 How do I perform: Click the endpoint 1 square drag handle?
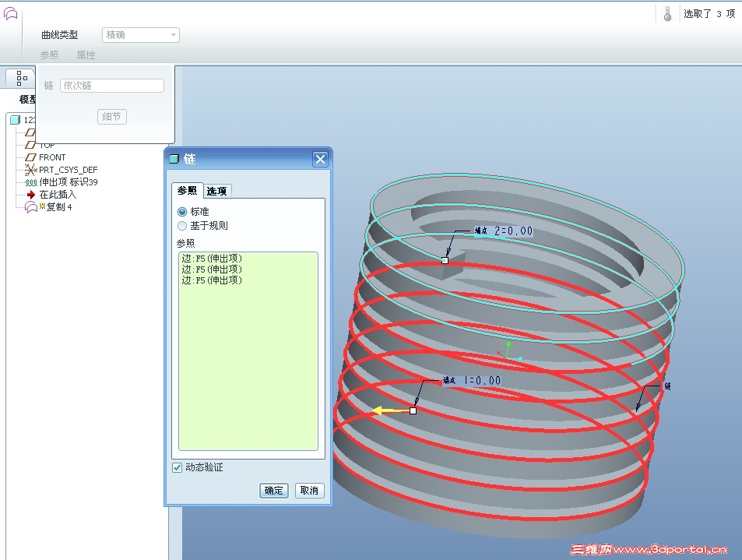tap(413, 411)
